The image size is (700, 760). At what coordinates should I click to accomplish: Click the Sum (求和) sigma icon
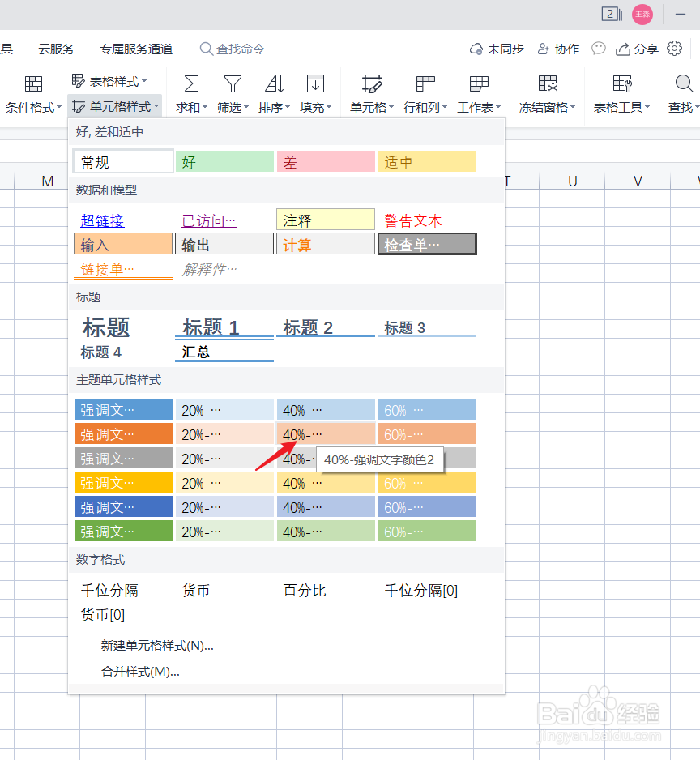pos(191,83)
